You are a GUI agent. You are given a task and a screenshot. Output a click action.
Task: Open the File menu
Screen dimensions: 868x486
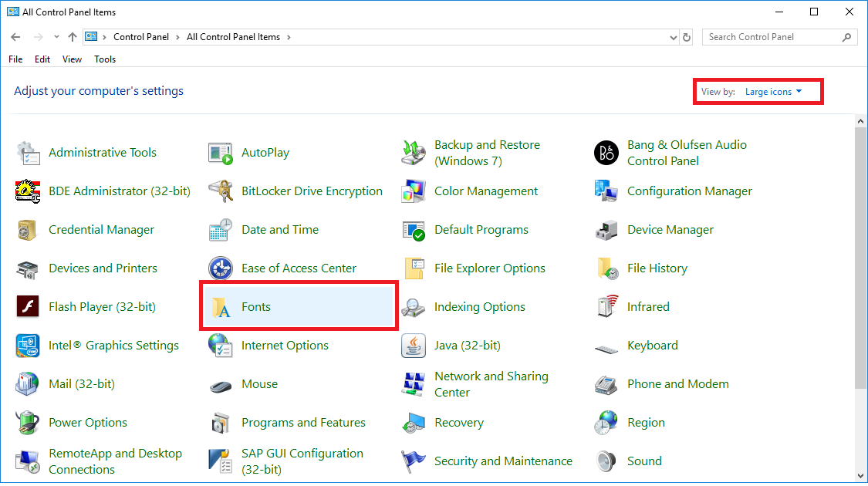tap(15, 59)
